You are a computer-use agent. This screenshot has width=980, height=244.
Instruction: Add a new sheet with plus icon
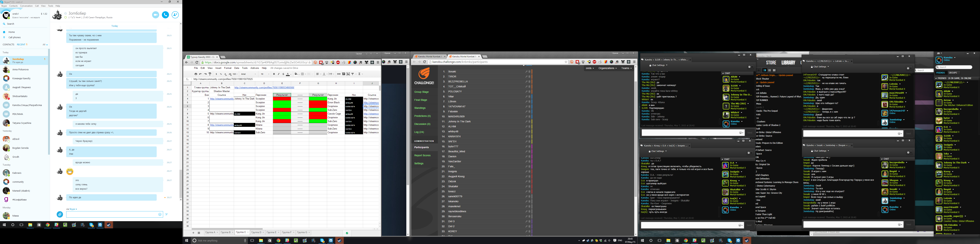tap(193, 233)
